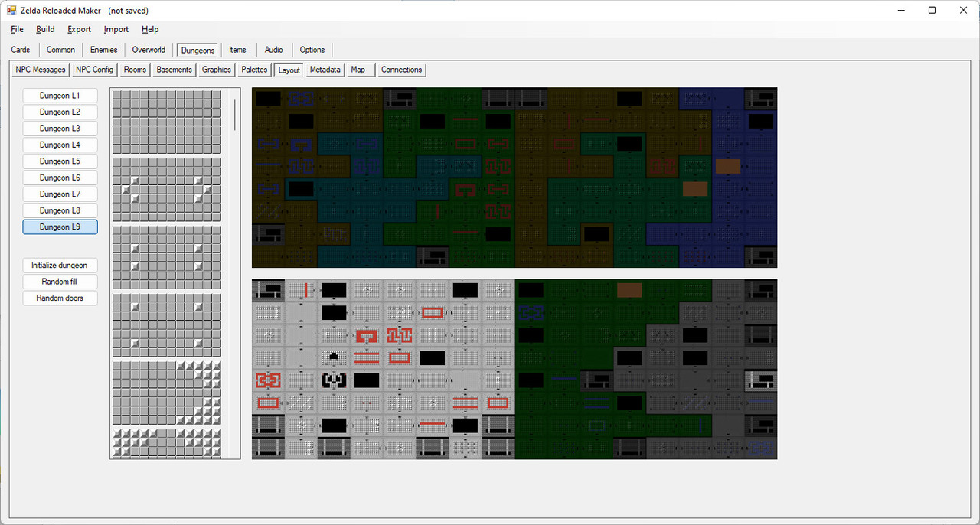Click the Random doors button
Image resolution: width=980 pixels, height=525 pixels.
60,298
